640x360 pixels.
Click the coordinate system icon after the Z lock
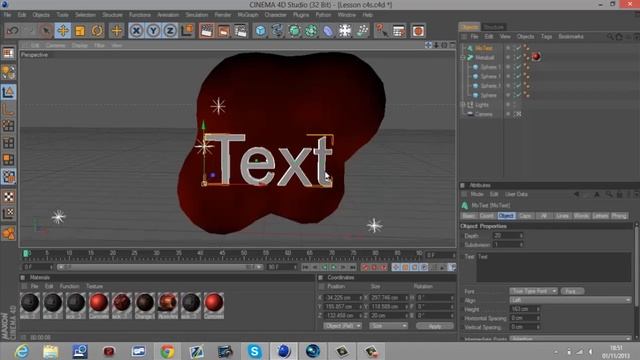pyautogui.click(x=187, y=31)
